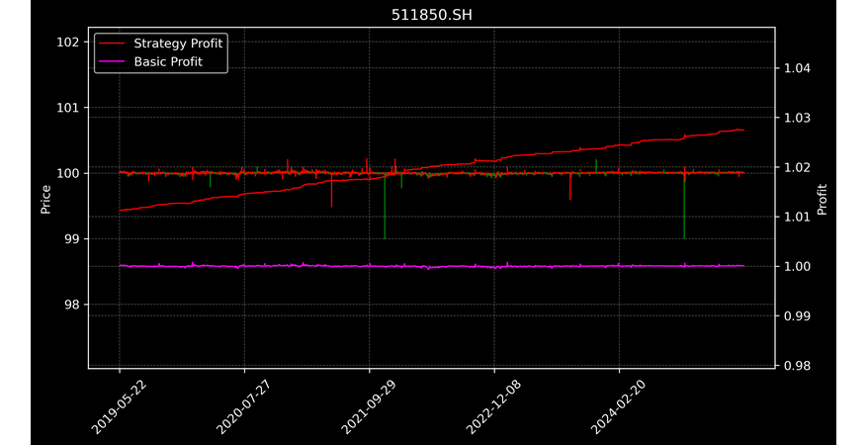Click the 1.01 profit tick label
Image resolution: width=868 pixels, height=445 pixels.
click(x=798, y=217)
